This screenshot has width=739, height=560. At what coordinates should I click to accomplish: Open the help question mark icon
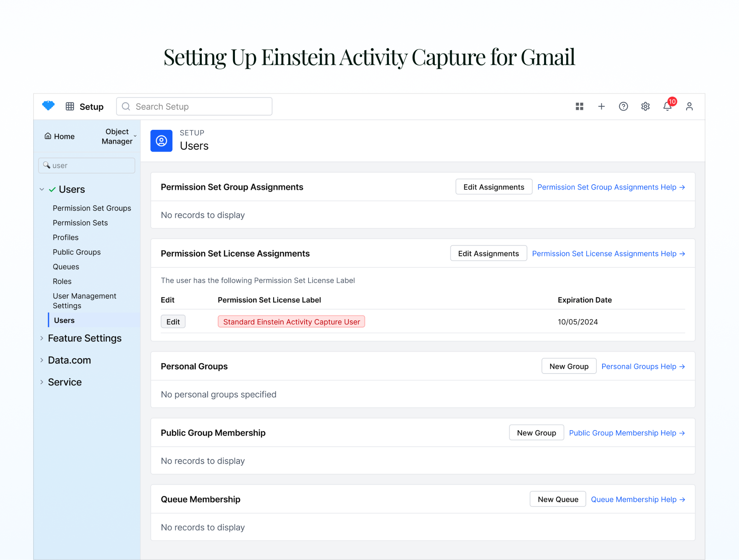[623, 106]
